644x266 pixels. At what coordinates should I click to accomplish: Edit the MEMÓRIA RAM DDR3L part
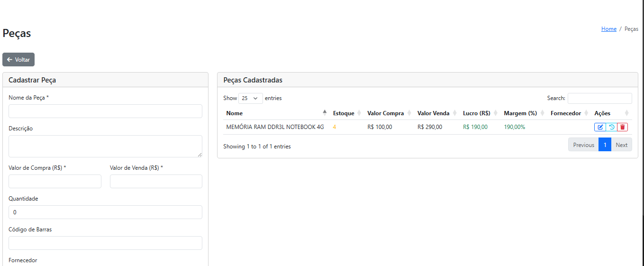600,127
